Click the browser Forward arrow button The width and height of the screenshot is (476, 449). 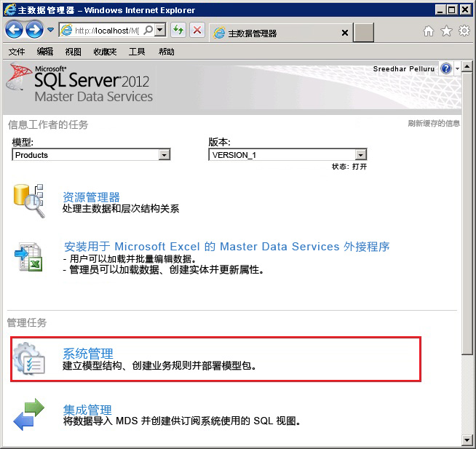click(34, 30)
